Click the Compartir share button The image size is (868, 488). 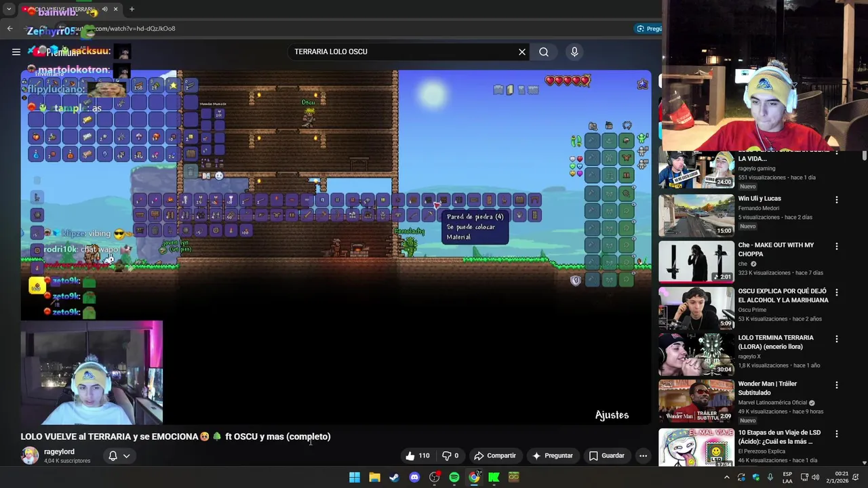pos(495,455)
